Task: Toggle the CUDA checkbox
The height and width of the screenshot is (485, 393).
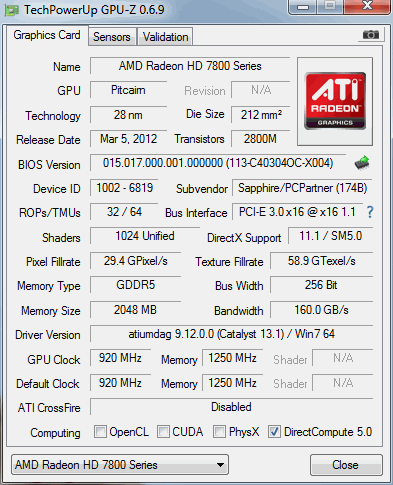Action: [x=163, y=431]
